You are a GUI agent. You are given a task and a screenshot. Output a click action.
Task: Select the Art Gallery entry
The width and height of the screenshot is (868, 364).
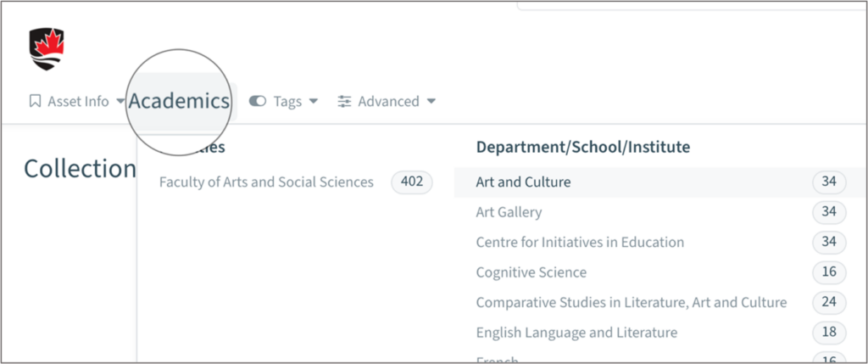509,211
